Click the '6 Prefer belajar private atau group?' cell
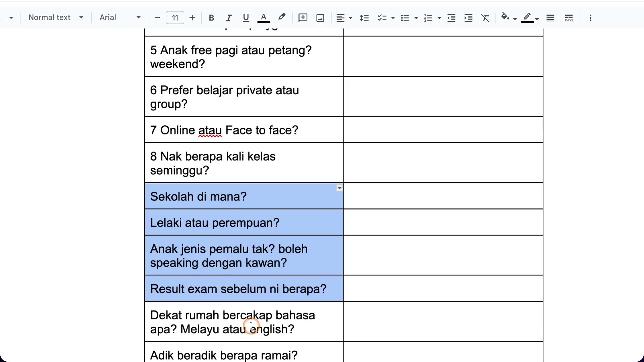The height and width of the screenshot is (362, 644). coord(244,97)
